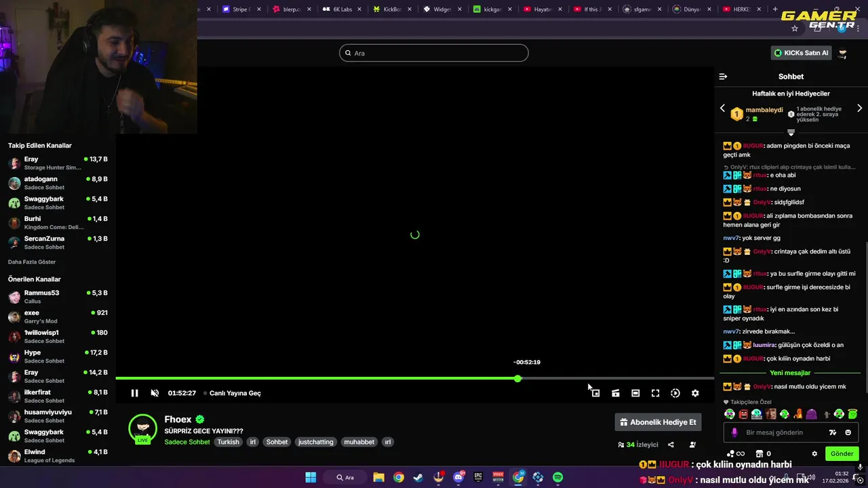The height and width of the screenshot is (488, 868).
Task: Open the user report icon beside share
Action: click(x=692, y=445)
